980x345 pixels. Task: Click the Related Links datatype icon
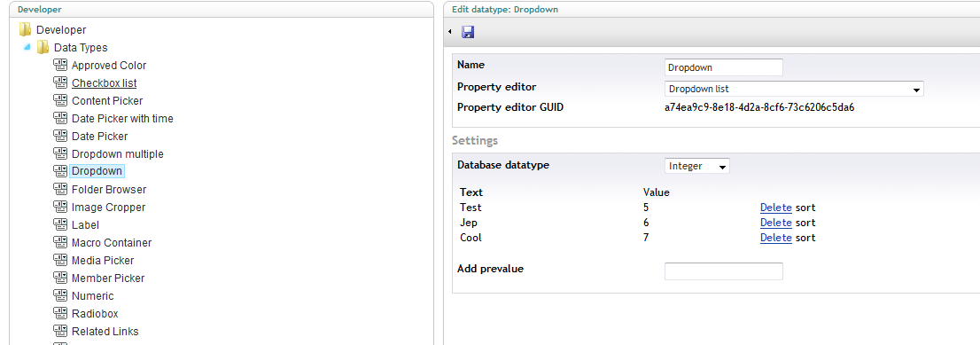coord(60,331)
